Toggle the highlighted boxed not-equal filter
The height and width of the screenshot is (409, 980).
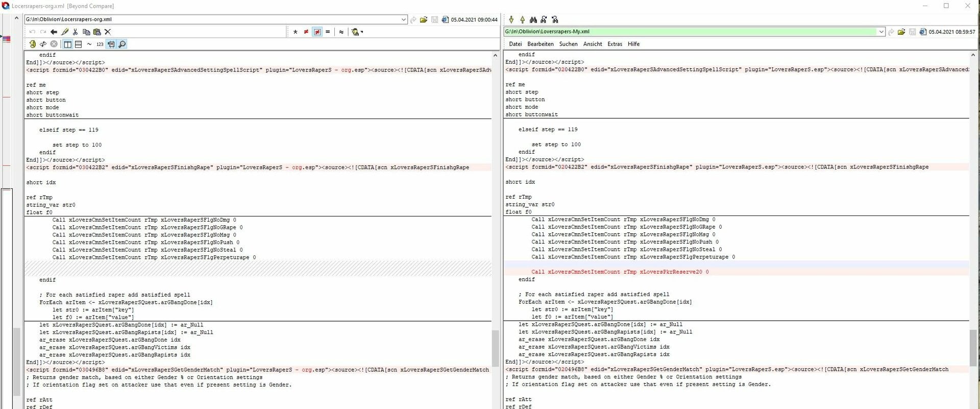pos(317,32)
